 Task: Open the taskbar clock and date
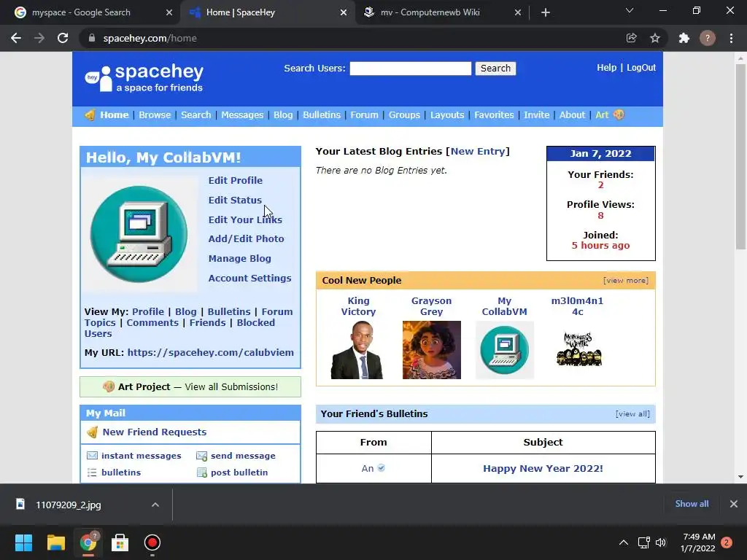coord(697,542)
